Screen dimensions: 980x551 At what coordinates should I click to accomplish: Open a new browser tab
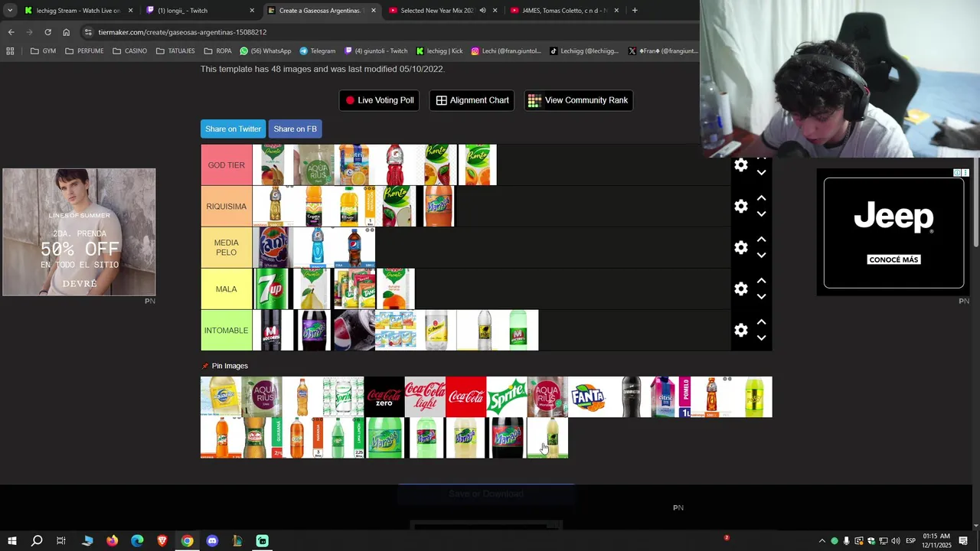click(635, 11)
